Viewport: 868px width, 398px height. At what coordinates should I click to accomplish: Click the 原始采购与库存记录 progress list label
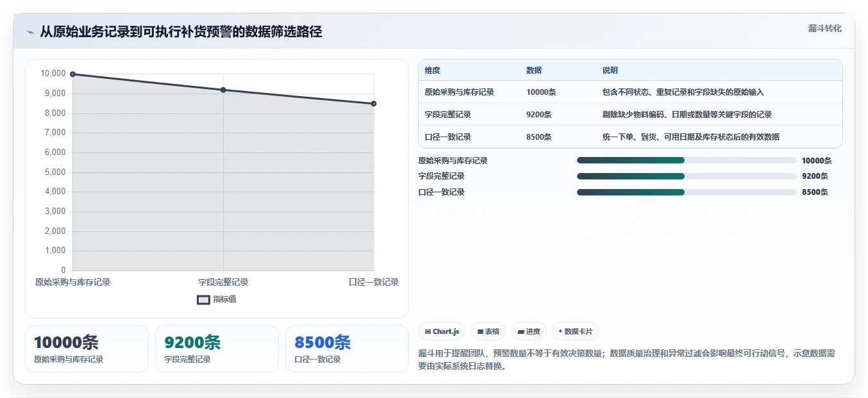[453, 161]
